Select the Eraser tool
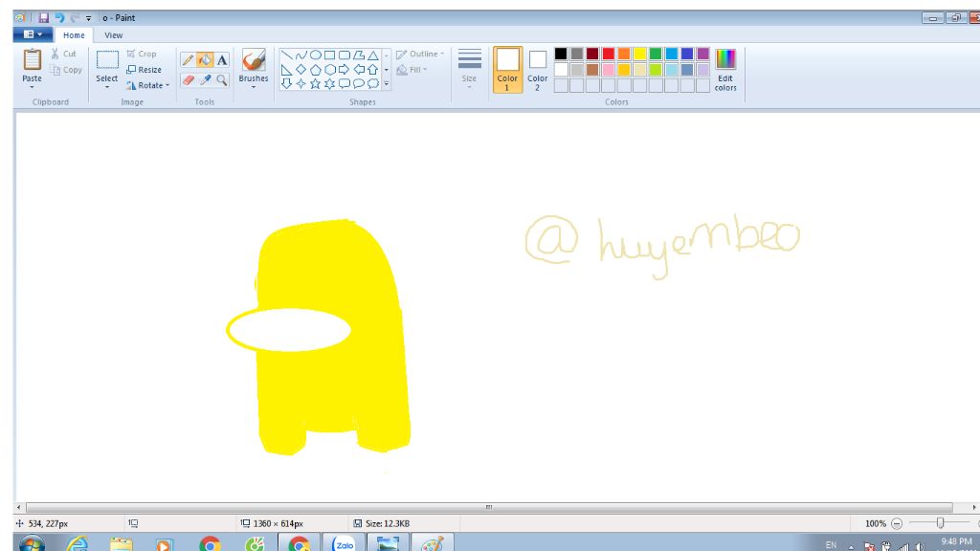 click(x=188, y=80)
